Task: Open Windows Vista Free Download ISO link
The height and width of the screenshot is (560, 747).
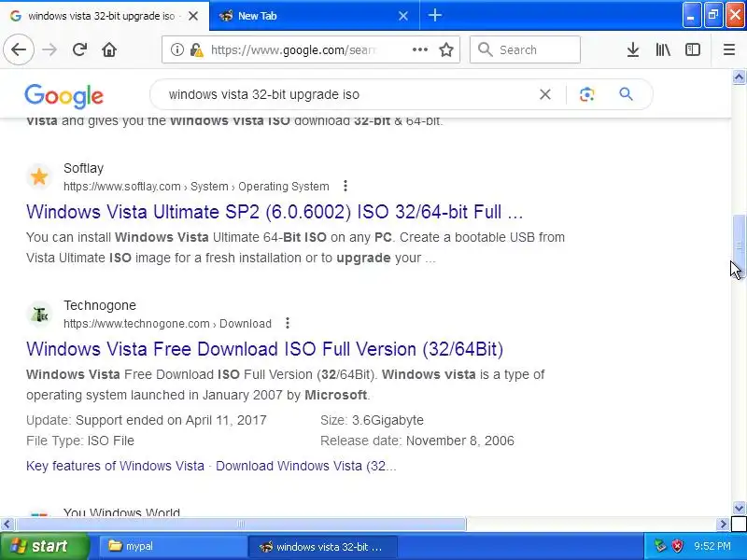Action: click(x=264, y=349)
